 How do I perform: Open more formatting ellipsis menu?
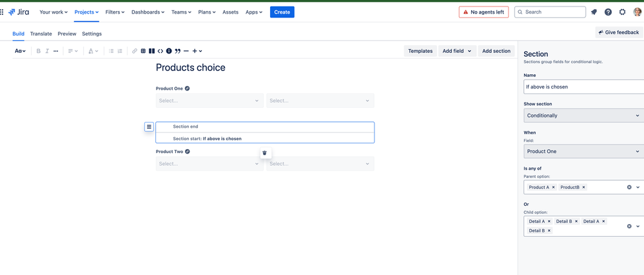(x=56, y=51)
